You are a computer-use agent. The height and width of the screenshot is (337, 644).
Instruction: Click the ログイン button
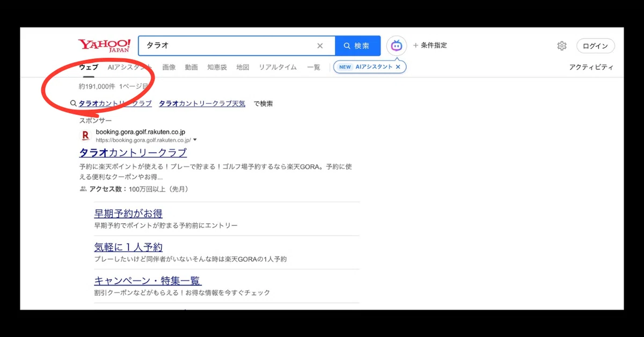click(x=596, y=46)
